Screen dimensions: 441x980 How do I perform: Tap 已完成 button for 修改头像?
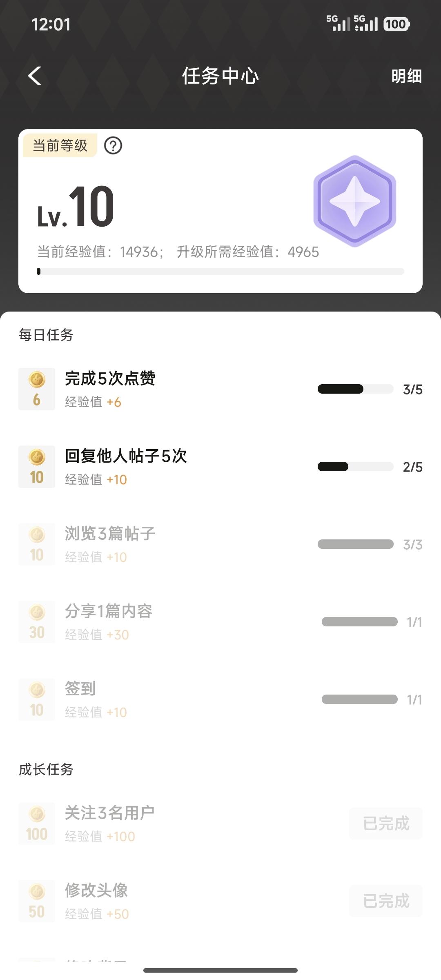386,901
